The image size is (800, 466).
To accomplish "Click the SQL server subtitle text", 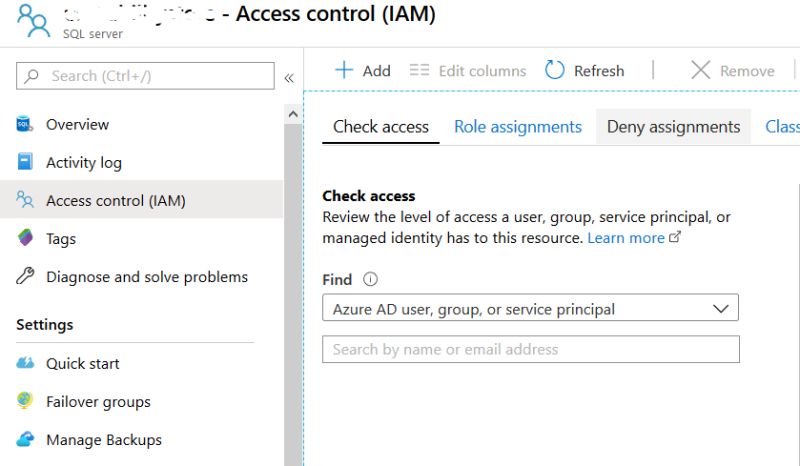I will [x=93, y=34].
